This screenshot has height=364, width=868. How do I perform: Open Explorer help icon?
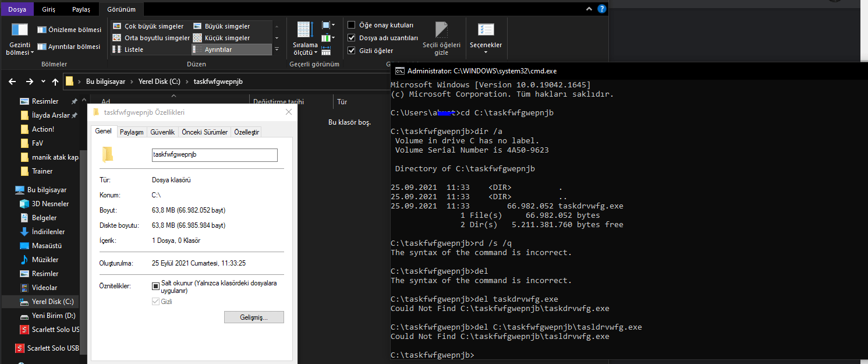tap(602, 9)
